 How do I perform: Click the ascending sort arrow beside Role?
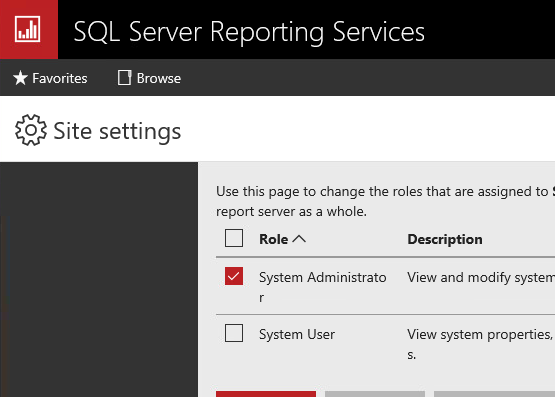coord(299,239)
